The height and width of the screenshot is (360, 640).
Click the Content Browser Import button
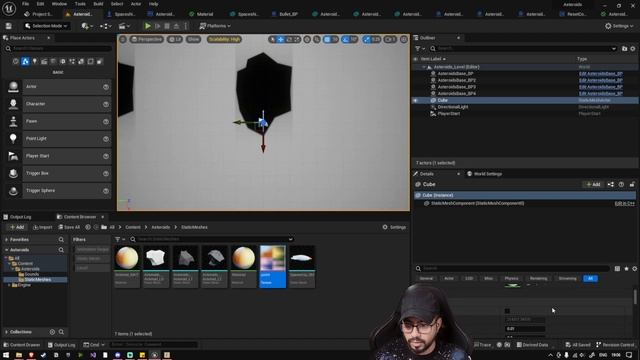click(42, 227)
